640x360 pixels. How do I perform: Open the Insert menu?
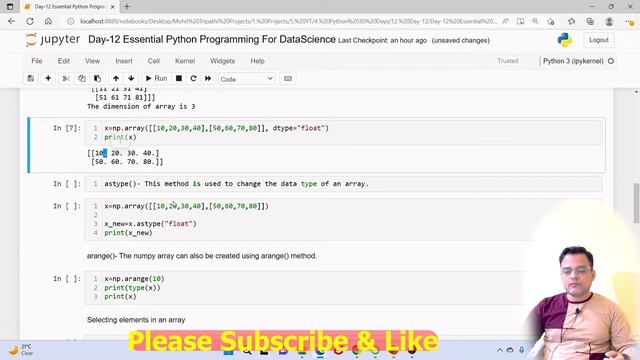pos(124,61)
